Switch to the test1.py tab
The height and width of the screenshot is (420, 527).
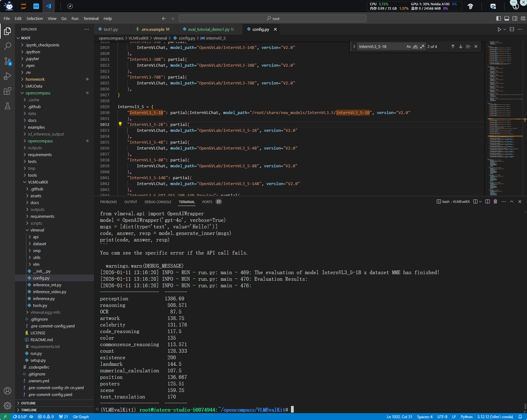[111, 29]
